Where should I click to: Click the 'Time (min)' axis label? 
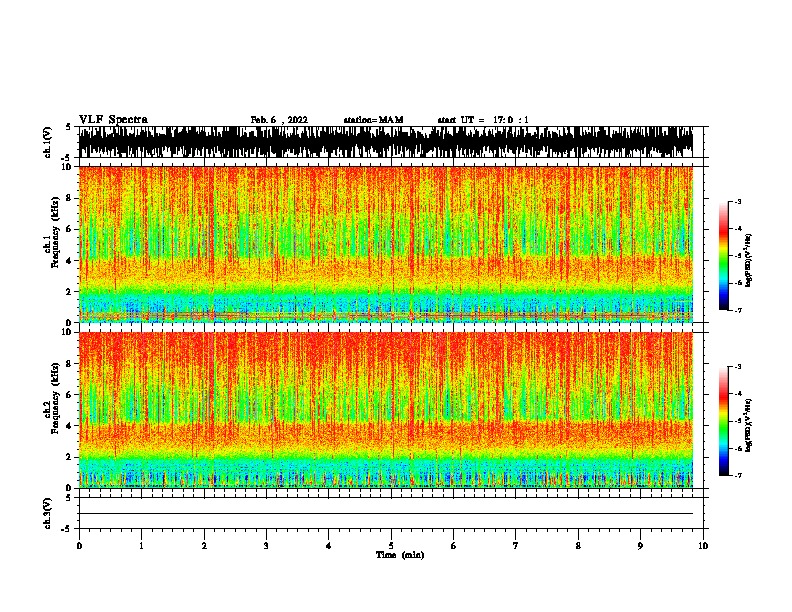point(400,555)
